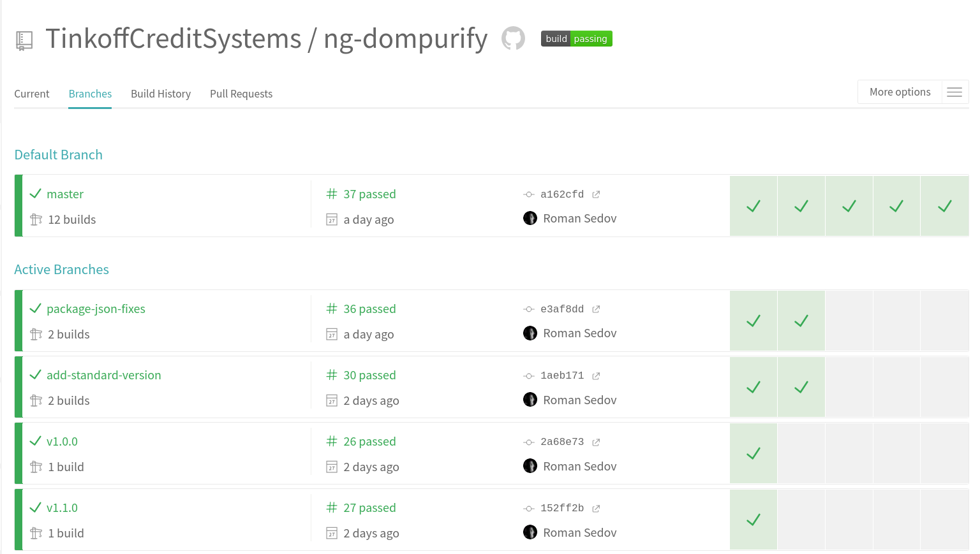Open the add-standard-version branch
Viewport: 980px width, 554px height.
[x=104, y=375]
